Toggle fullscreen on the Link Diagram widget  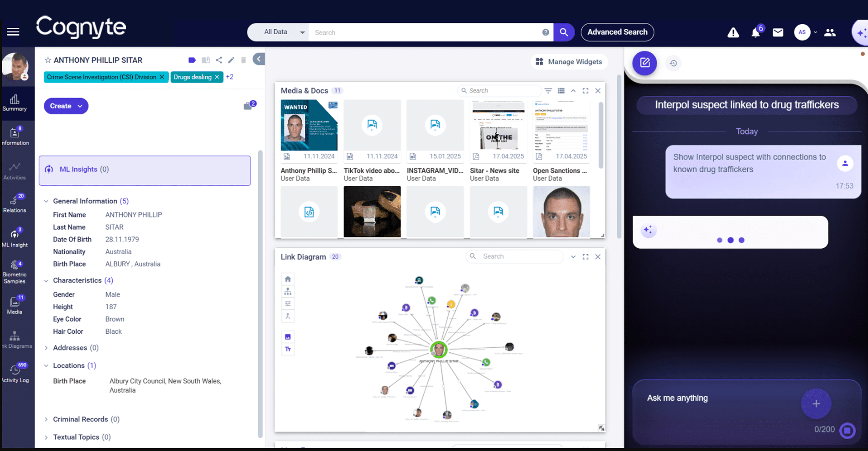585,257
